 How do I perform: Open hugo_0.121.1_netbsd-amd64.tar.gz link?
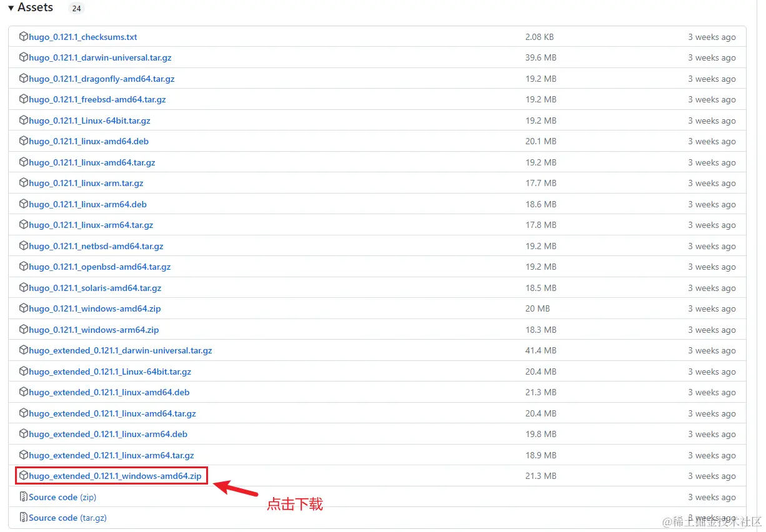tap(96, 246)
